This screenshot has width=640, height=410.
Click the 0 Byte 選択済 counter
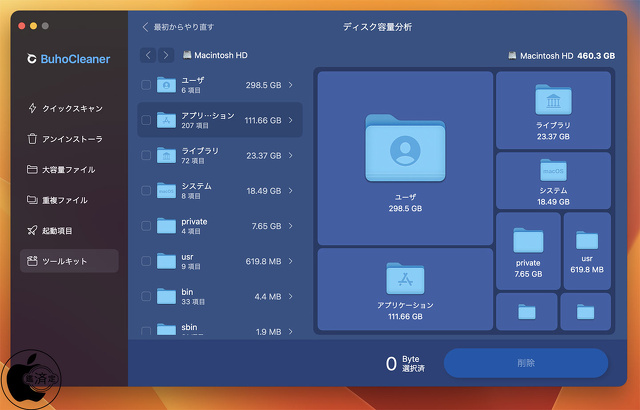tap(405, 363)
